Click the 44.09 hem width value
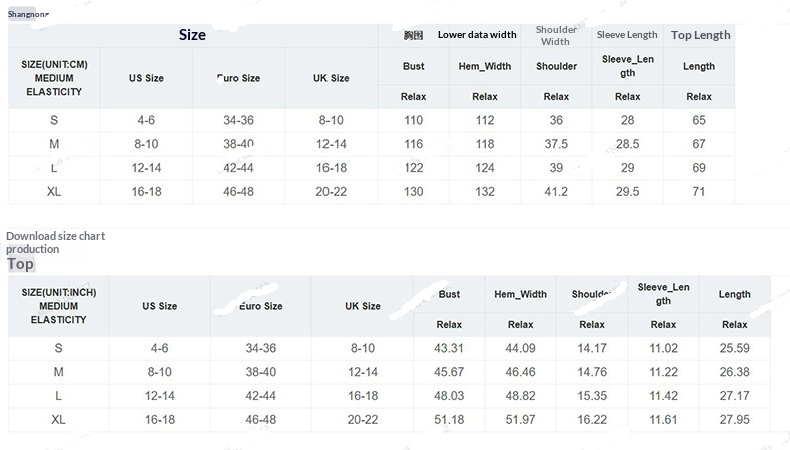 (520, 348)
